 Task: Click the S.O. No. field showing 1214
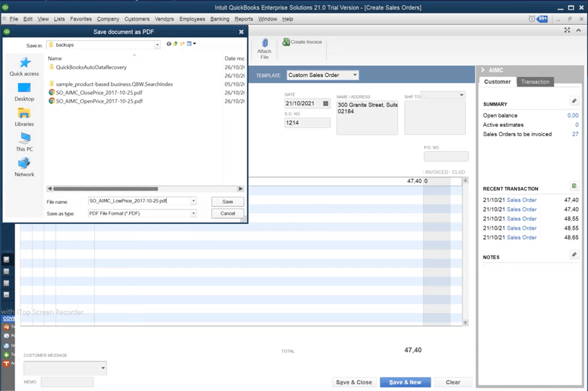307,123
